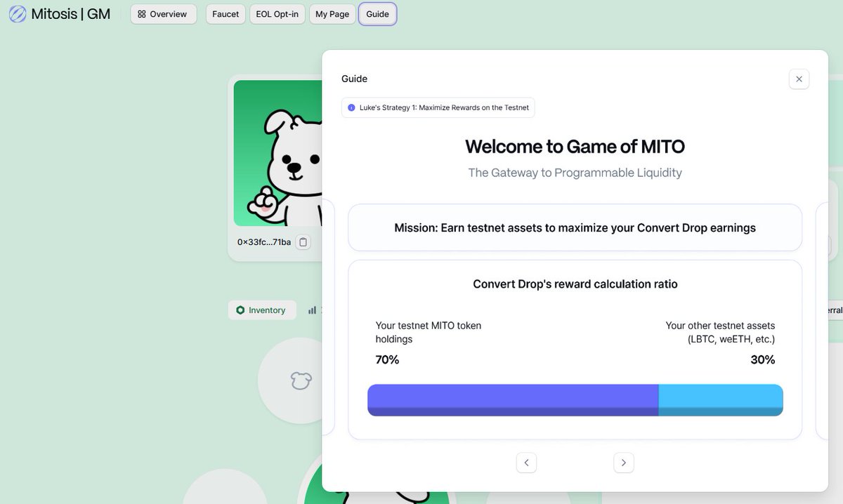The height and width of the screenshot is (504, 843).
Task: Click the Inventory hexagon icon
Action: pos(240,310)
